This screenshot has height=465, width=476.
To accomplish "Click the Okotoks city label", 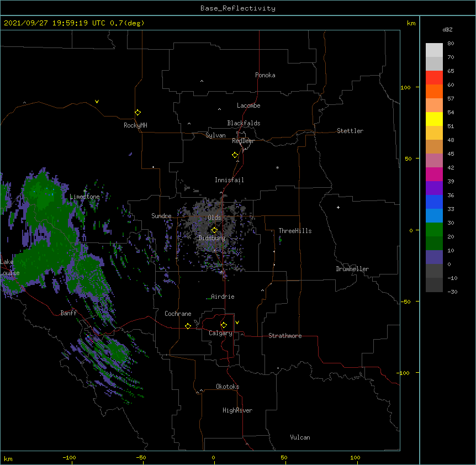I will (x=228, y=387).
